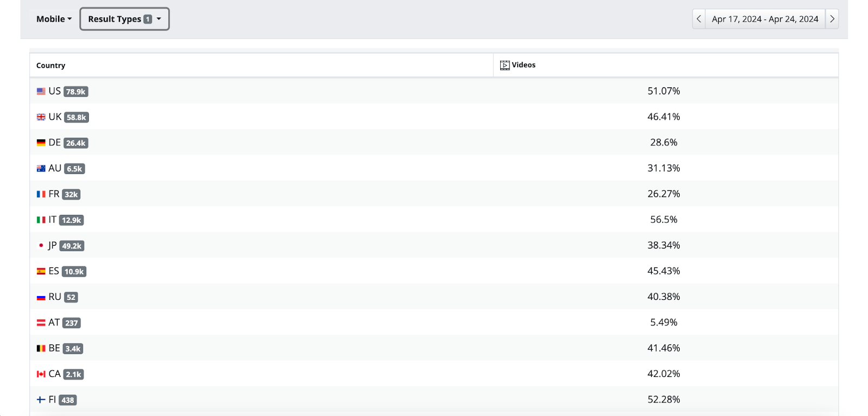Click the 40.38% videos value
This screenshot has height=416, width=868.
click(664, 297)
